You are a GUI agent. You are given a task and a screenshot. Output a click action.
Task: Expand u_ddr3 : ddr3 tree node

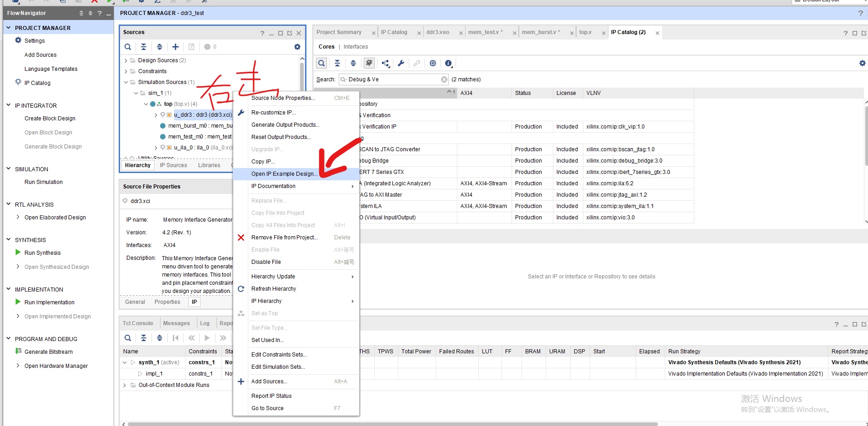point(156,115)
